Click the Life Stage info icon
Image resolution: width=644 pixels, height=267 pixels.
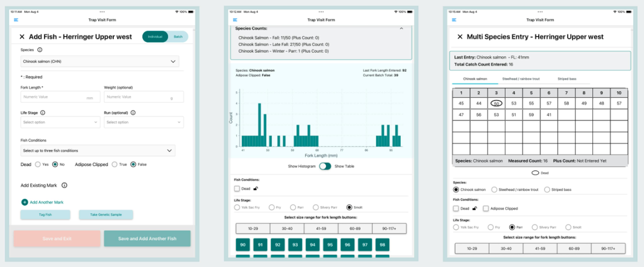point(43,113)
